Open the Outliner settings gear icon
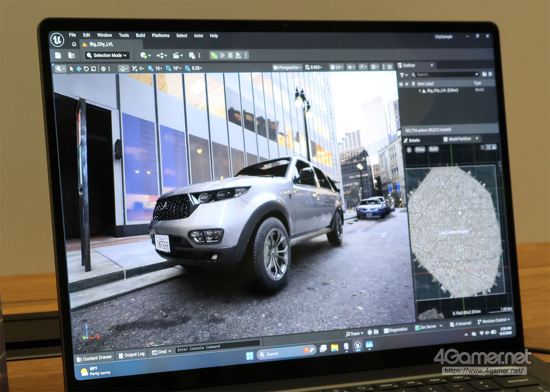 (x=490, y=74)
